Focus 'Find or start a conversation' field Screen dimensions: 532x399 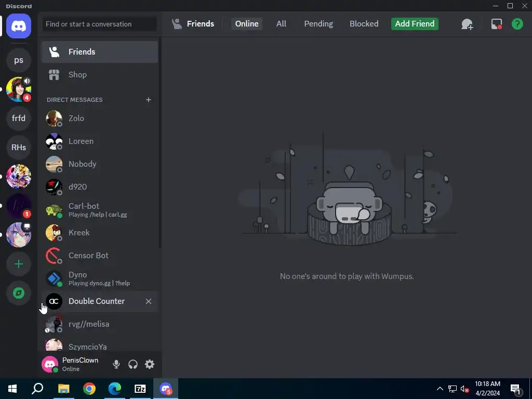tap(99, 24)
